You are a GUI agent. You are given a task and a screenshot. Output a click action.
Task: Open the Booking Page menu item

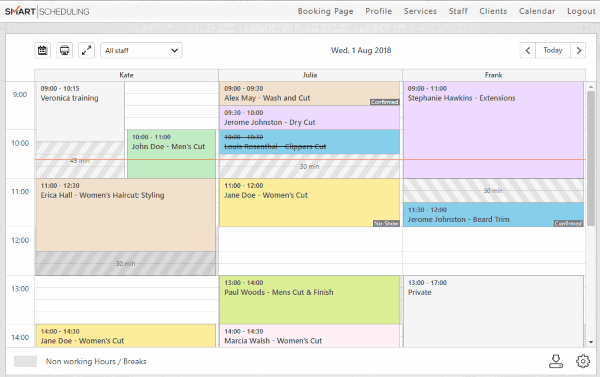tap(325, 11)
